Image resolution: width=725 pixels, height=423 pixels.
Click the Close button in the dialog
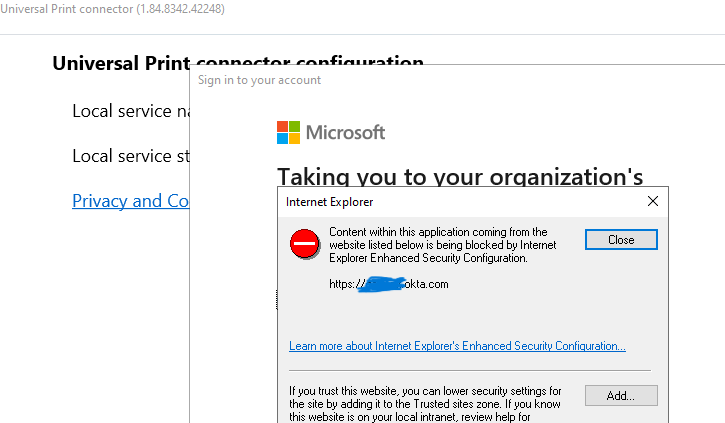621,240
